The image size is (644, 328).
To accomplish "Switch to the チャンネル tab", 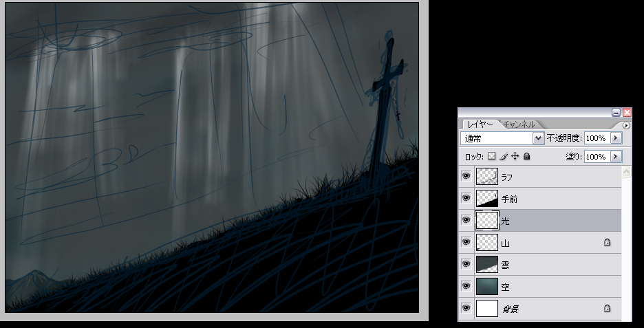I will click(519, 124).
